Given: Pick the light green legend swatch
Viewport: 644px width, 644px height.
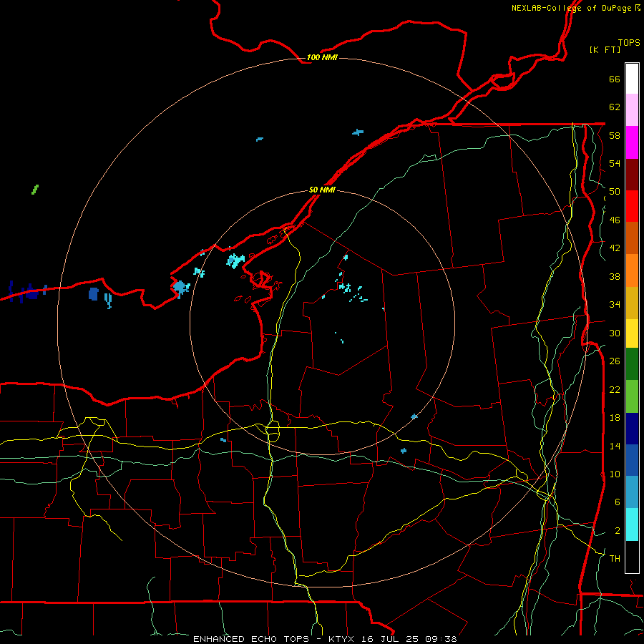Looking at the screenshot, I should click(x=632, y=396).
